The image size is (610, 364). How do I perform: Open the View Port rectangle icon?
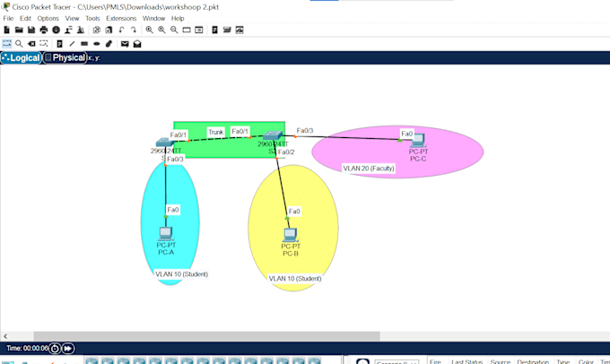pos(187,30)
